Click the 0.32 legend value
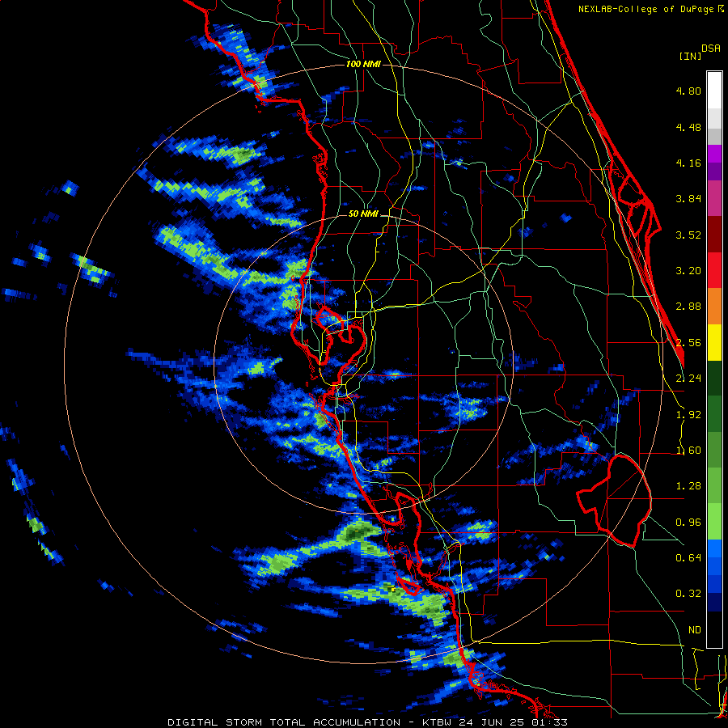Viewport: 728px width, 728px height. pyautogui.click(x=688, y=594)
